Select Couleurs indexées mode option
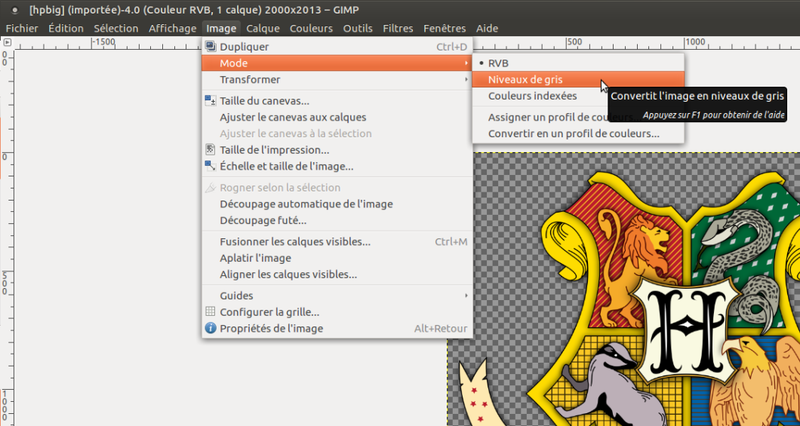 point(532,96)
